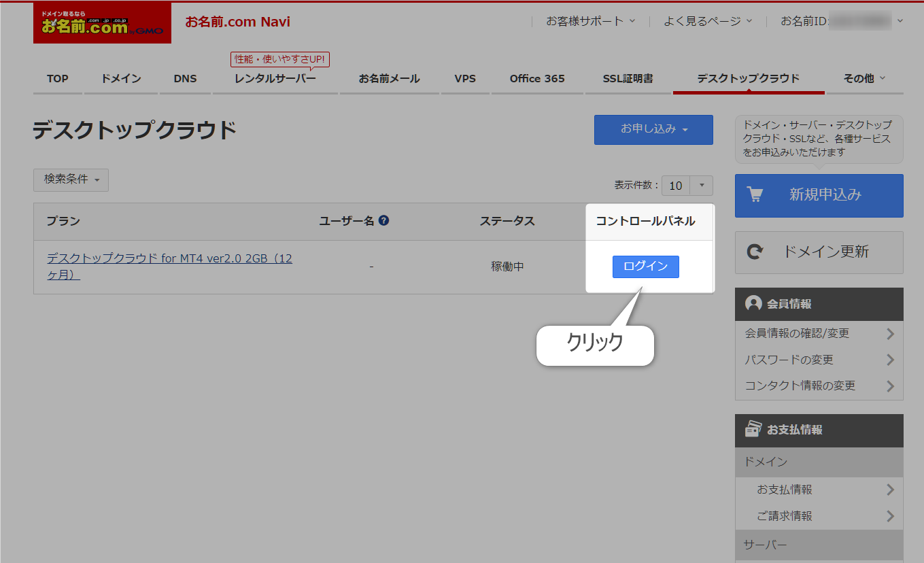Open パスワードの変更 link
Screen dimensions: 924x563
coord(789,360)
